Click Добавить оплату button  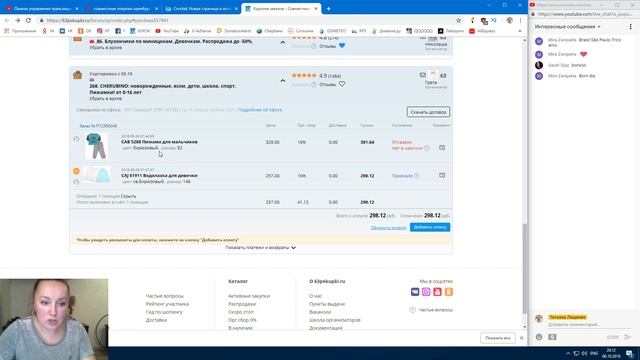tap(430, 227)
